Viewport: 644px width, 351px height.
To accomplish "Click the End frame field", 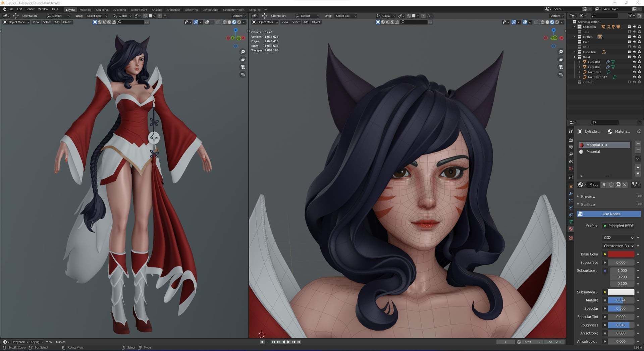I will point(554,342).
